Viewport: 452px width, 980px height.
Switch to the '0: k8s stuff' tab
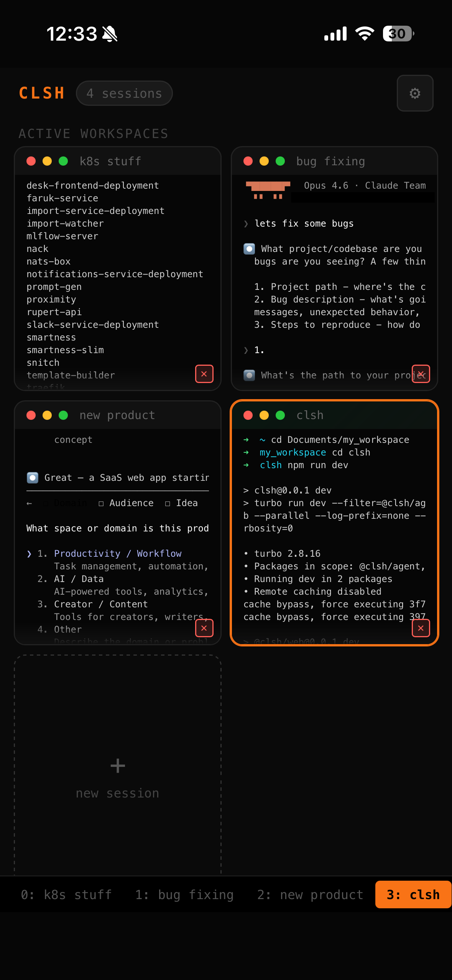click(66, 894)
